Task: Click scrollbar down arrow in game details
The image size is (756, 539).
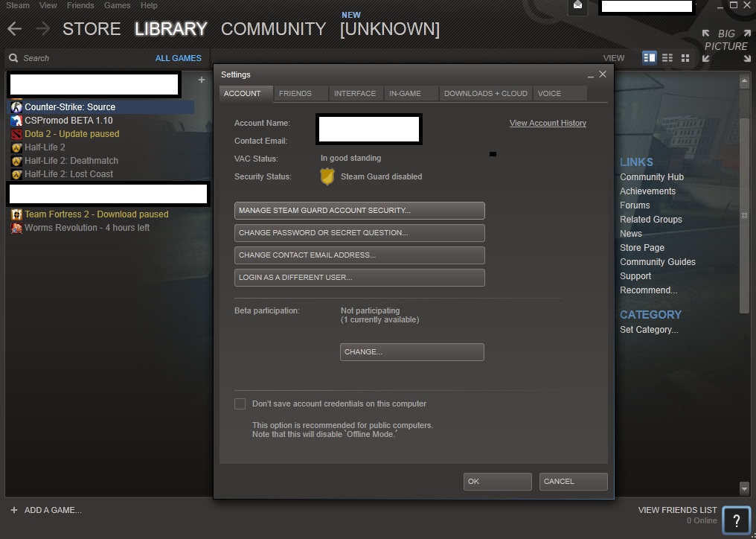Action: click(x=744, y=489)
